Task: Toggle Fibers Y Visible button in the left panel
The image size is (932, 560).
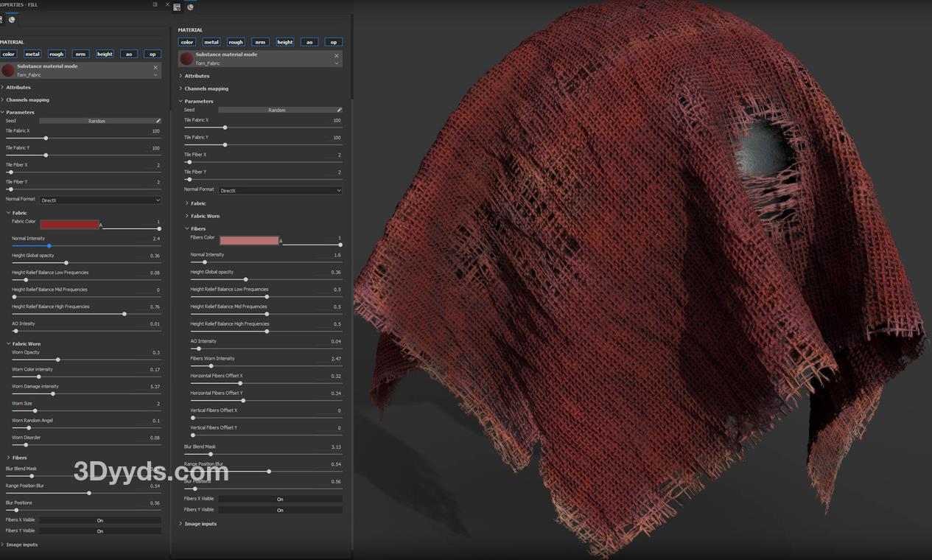Action: 100,531
